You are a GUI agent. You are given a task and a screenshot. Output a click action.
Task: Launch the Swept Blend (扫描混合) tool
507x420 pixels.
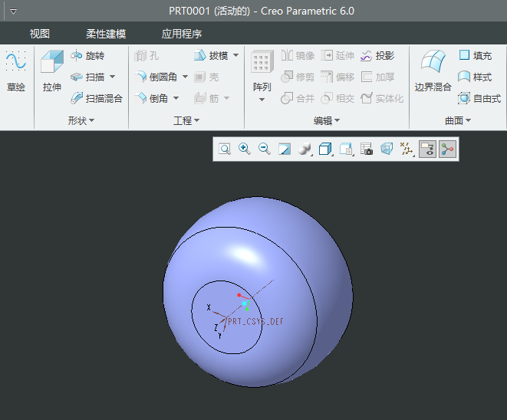pyautogui.click(x=97, y=98)
